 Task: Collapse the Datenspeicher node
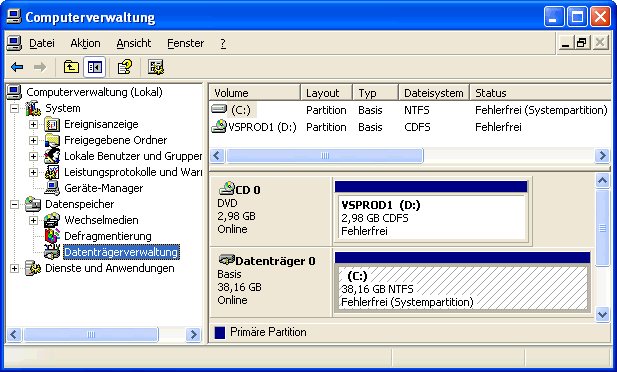click(14, 204)
